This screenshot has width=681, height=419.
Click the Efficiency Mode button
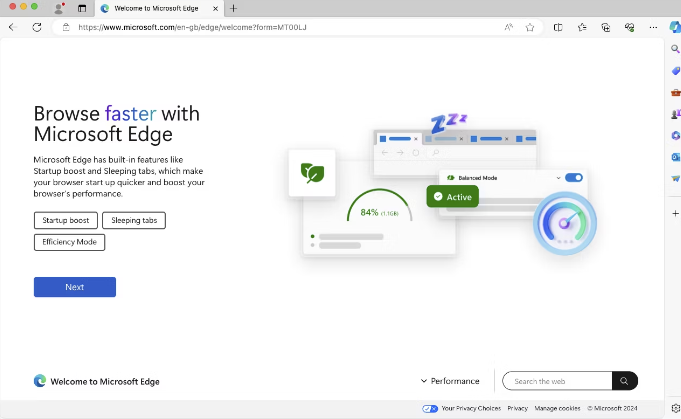pos(69,242)
